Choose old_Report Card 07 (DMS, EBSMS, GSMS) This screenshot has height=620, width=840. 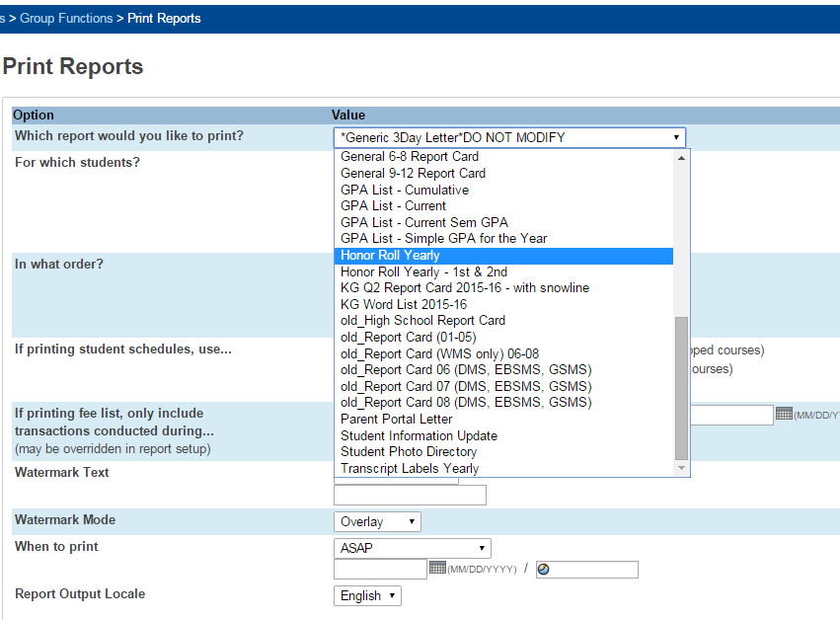tap(503, 386)
